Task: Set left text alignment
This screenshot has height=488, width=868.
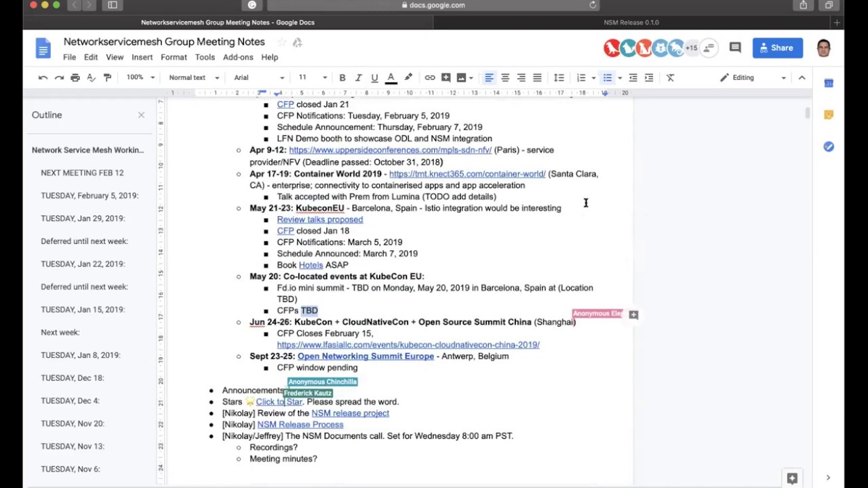Action: click(x=488, y=77)
